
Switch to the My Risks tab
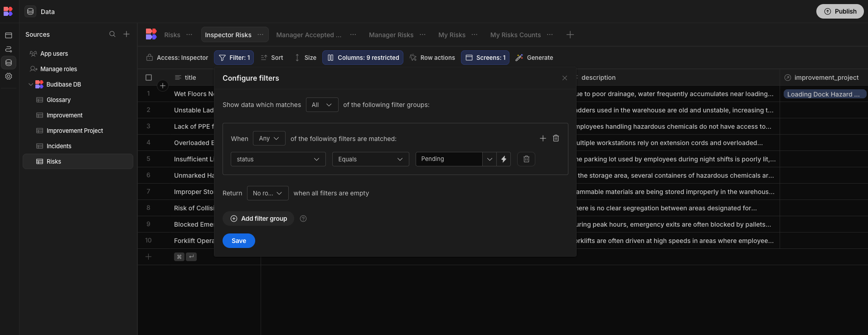pyautogui.click(x=452, y=35)
